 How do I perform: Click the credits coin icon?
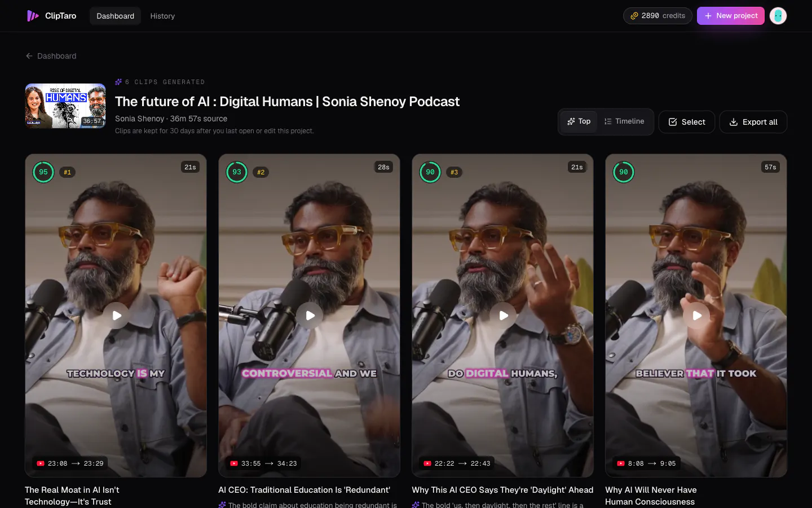tap(634, 16)
